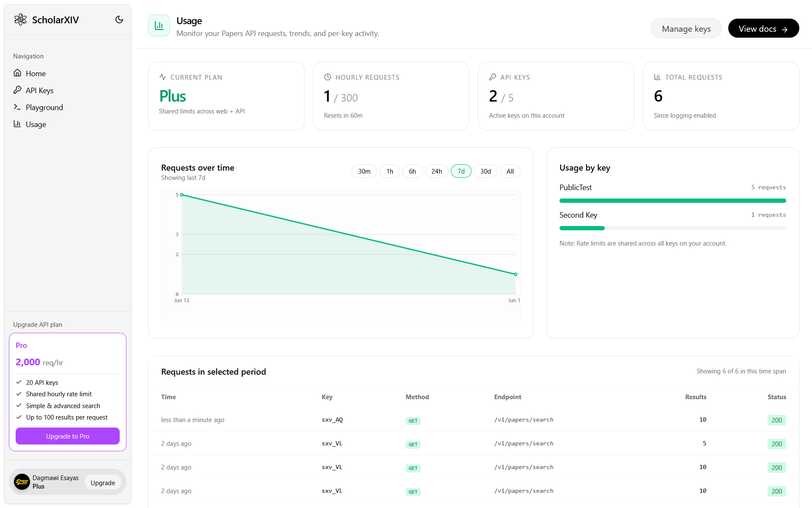Viewport: 812px width, 508px height.
Task: Click the Home house icon in the sidebar
Action: [x=17, y=73]
